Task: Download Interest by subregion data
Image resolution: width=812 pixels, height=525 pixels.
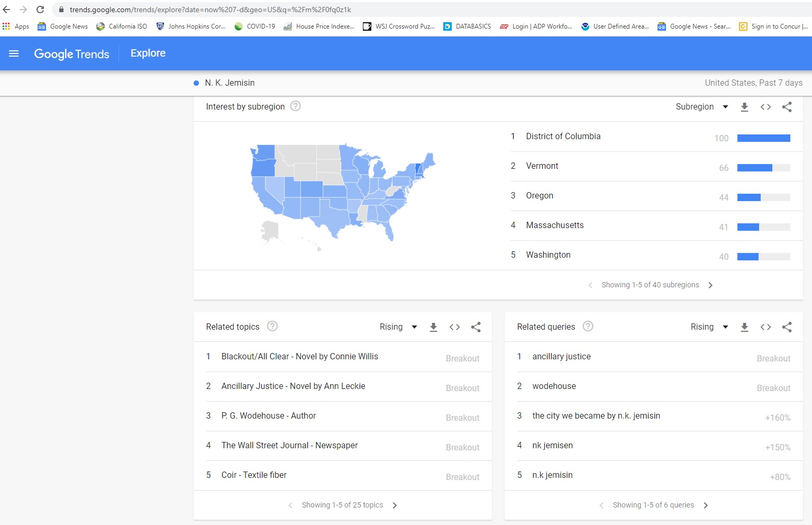Action: pos(744,107)
